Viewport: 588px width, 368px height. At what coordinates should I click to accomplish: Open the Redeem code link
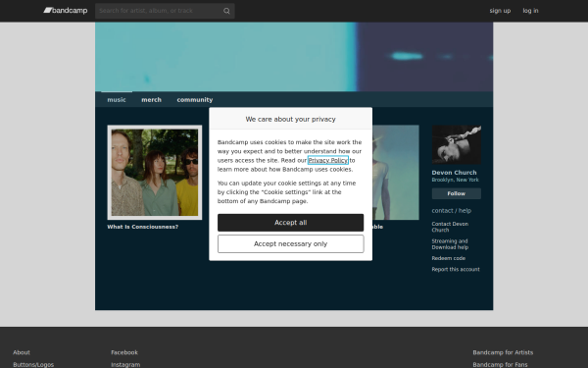(x=449, y=258)
